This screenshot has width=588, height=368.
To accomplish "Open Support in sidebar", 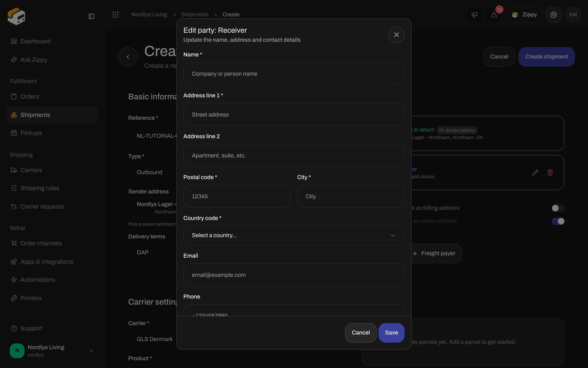I will [x=52, y=328].
